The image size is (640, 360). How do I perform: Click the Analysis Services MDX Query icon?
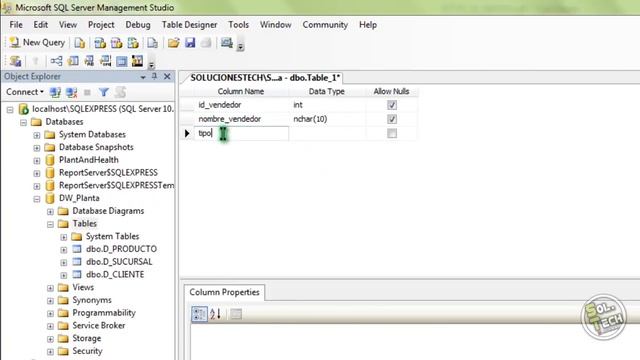click(x=100, y=43)
